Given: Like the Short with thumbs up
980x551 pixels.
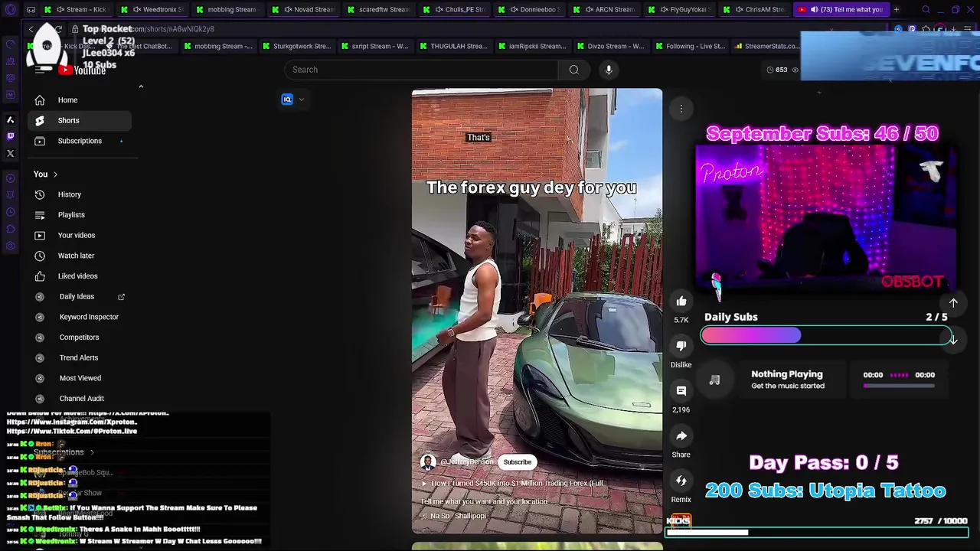Looking at the screenshot, I should point(681,301).
